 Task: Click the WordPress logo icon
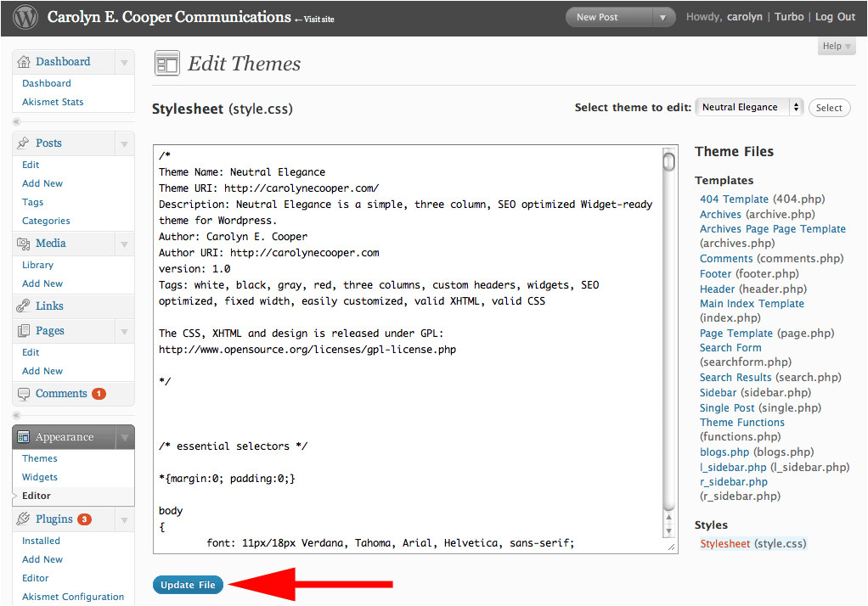[25, 17]
